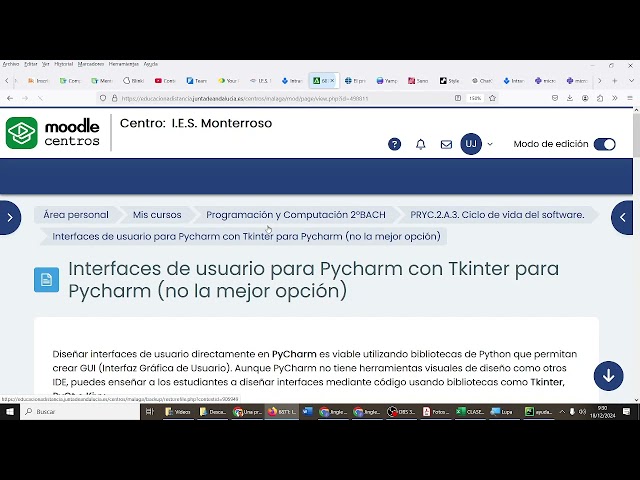Click the Interfaces de usuario breadcrumb item
The height and width of the screenshot is (480, 640).
pos(246,236)
